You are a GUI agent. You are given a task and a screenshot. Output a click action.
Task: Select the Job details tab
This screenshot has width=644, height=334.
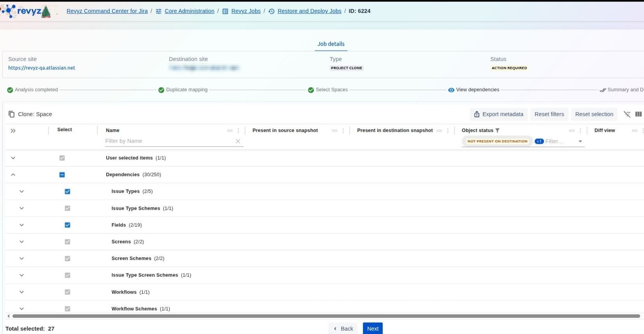331,44
